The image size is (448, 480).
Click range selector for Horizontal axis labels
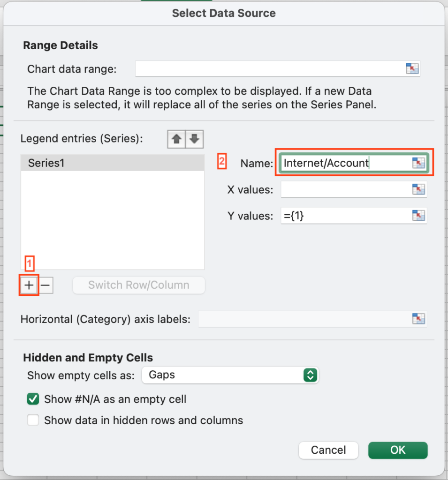(x=418, y=319)
